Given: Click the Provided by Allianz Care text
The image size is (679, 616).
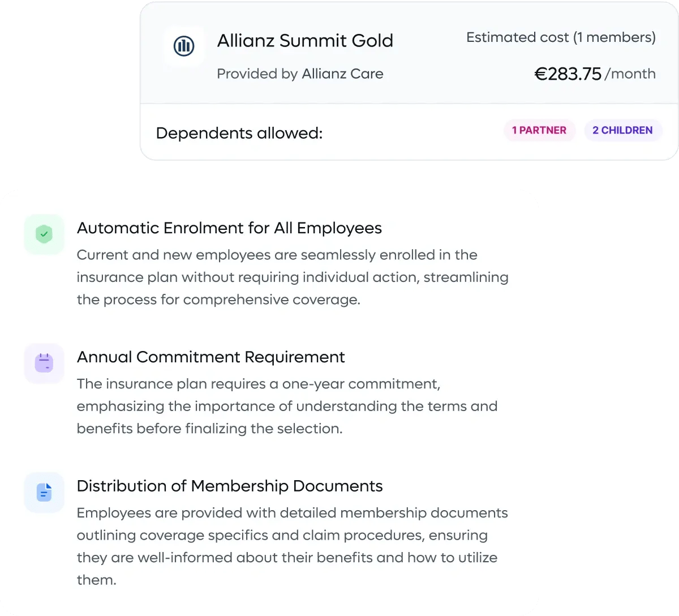Looking at the screenshot, I should point(300,74).
